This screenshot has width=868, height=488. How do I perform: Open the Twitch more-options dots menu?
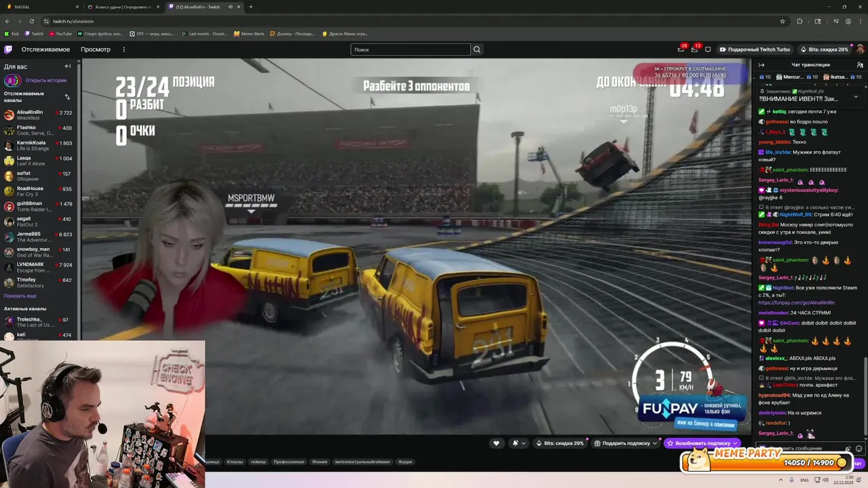124,49
